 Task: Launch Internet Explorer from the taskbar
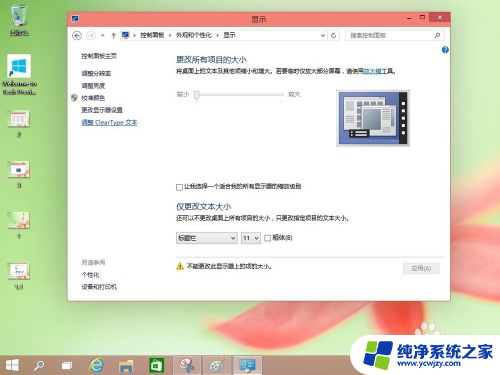96,365
